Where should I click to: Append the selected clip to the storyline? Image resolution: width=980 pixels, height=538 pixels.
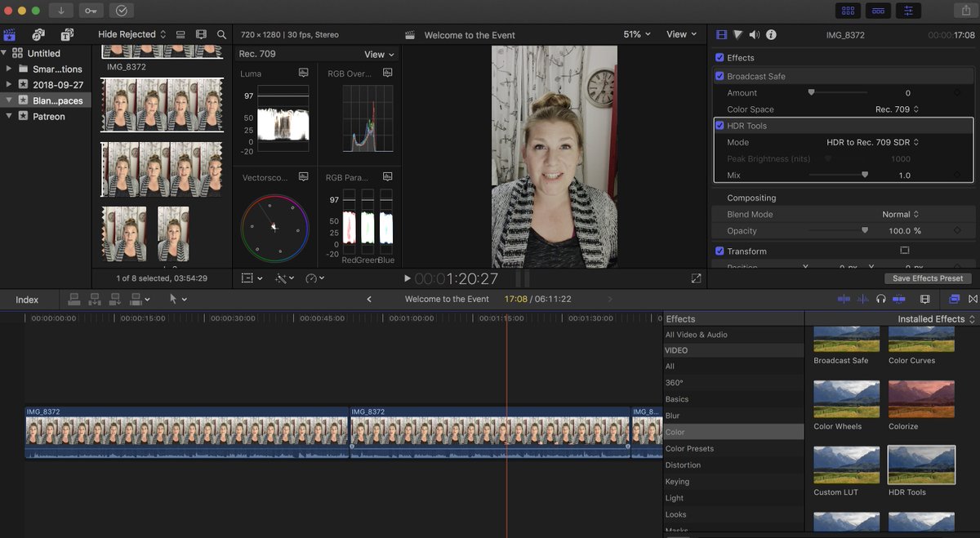click(115, 300)
